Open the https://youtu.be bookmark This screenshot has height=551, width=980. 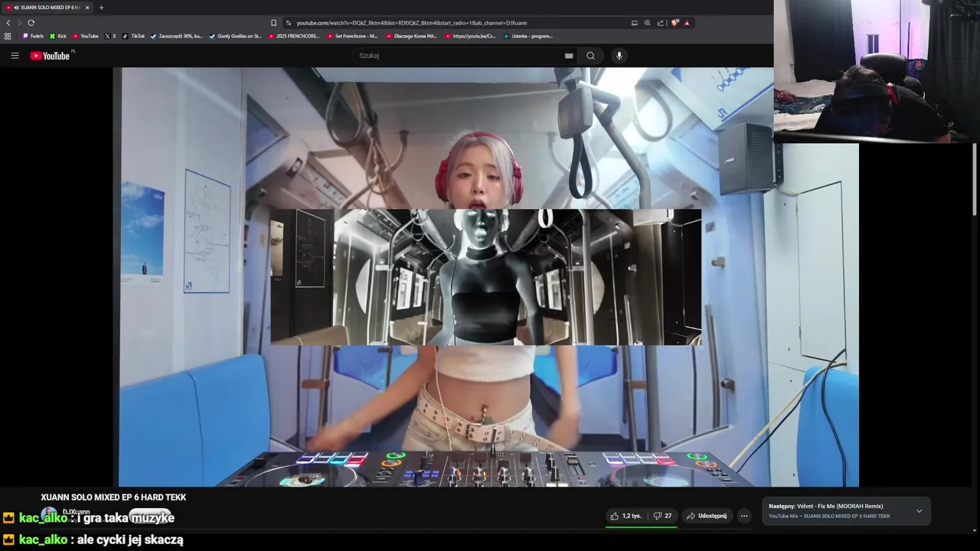[x=470, y=36]
